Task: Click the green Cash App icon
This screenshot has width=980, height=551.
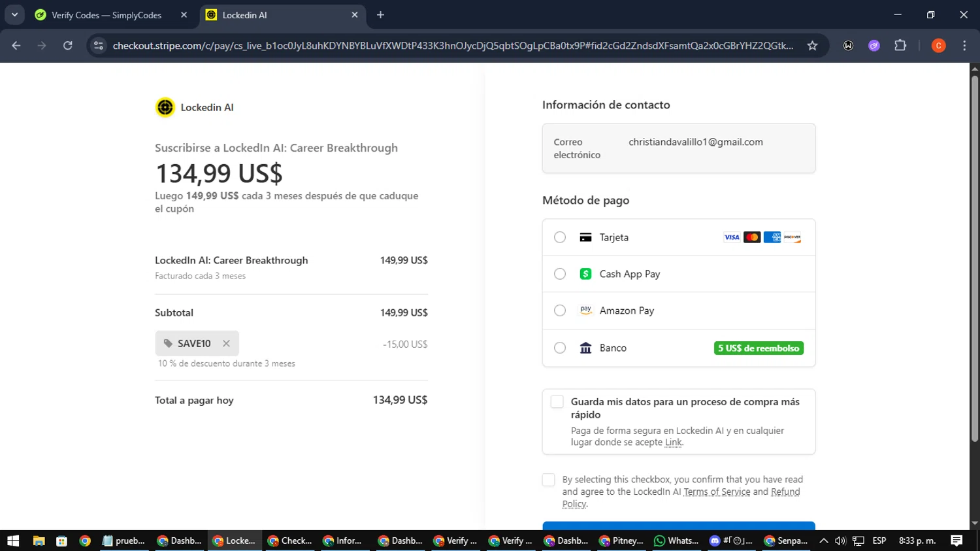Action: pyautogui.click(x=585, y=274)
